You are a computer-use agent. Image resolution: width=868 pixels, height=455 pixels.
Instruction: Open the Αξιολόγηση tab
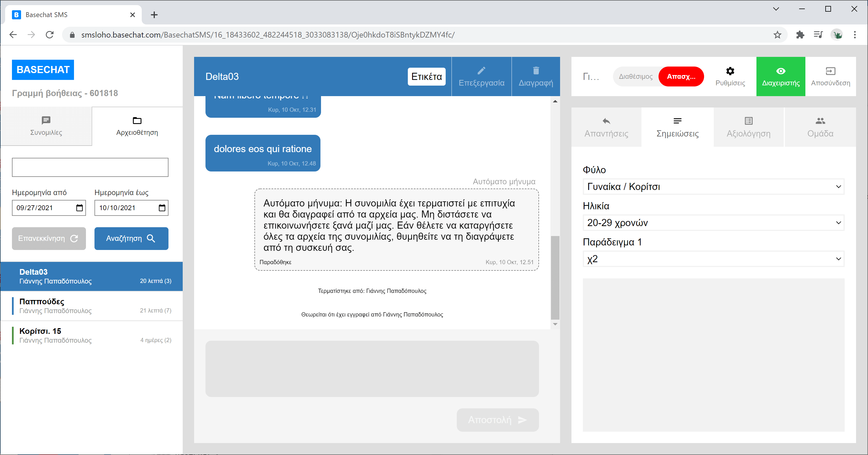(x=748, y=127)
